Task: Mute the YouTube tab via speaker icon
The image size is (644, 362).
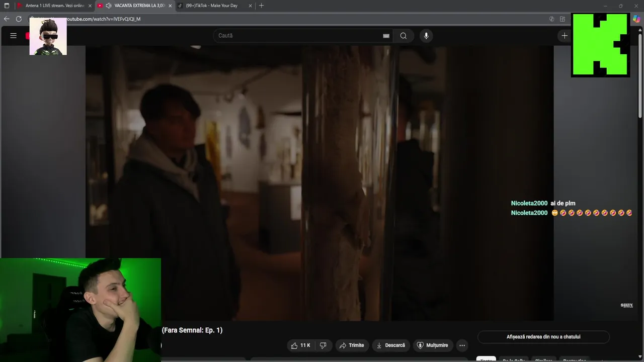Action: click(x=108, y=6)
